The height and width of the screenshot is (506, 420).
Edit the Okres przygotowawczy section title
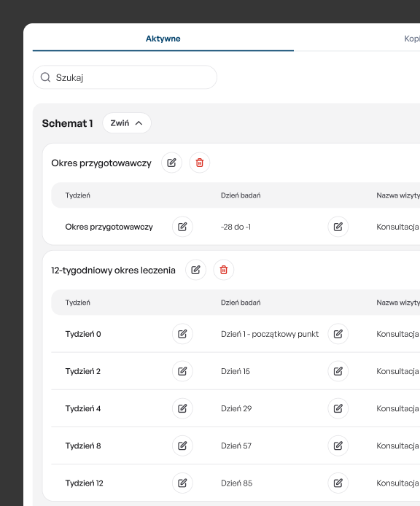click(172, 163)
